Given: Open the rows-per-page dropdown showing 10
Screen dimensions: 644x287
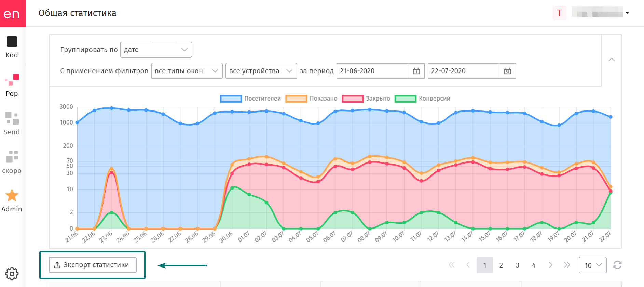Looking at the screenshot, I should (x=593, y=265).
